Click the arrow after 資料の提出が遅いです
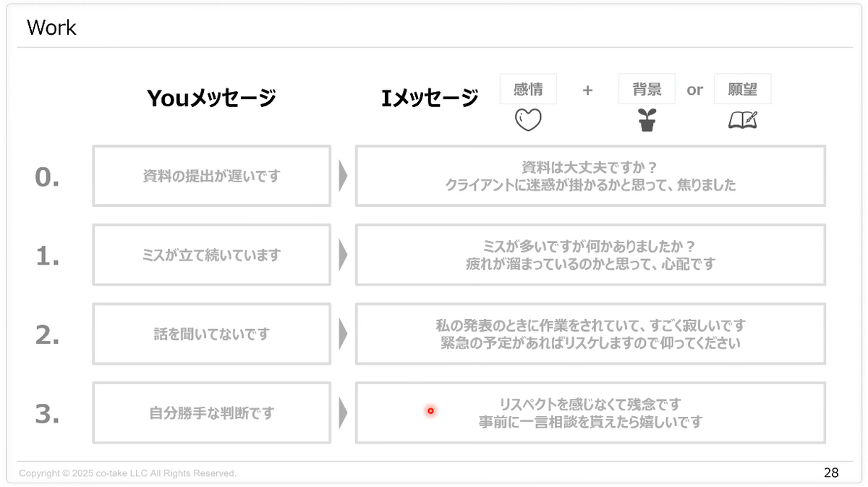Viewport: 868px width, 487px height. (x=343, y=177)
